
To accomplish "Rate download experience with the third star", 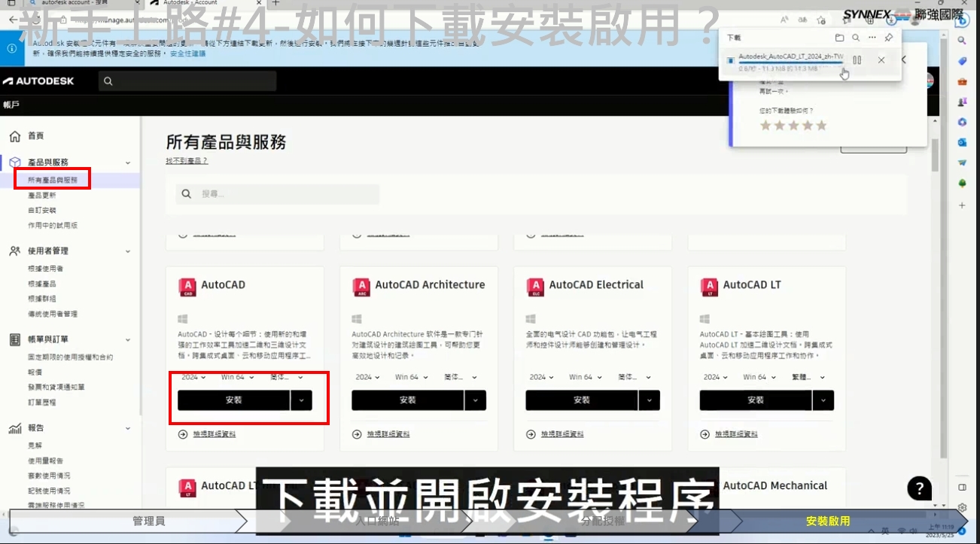I will pyautogui.click(x=793, y=126).
